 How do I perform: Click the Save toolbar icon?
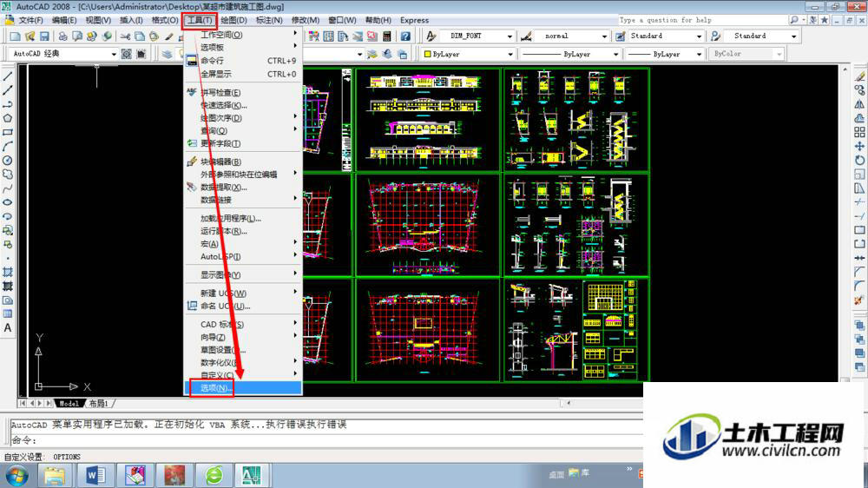pyautogui.click(x=44, y=36)
